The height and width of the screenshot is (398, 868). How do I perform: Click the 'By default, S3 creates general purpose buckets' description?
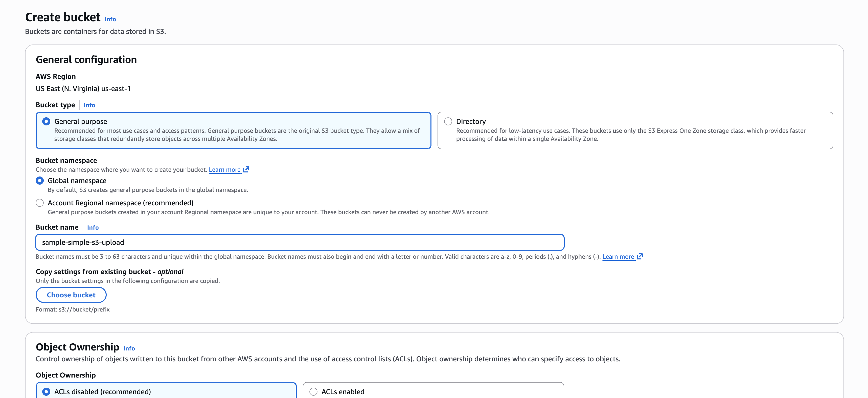pyautogui.click(x=148, y=190)
